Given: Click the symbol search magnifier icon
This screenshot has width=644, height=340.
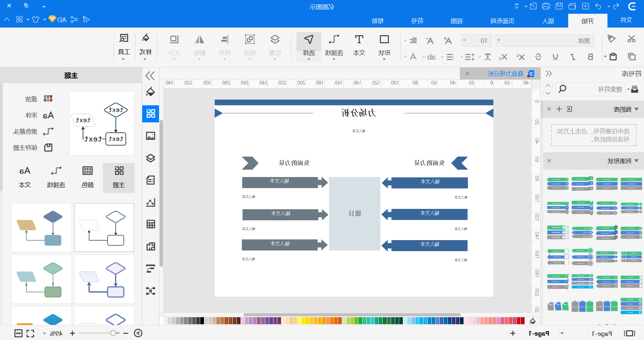Looking at the screenshot, I should pos(562,89).
